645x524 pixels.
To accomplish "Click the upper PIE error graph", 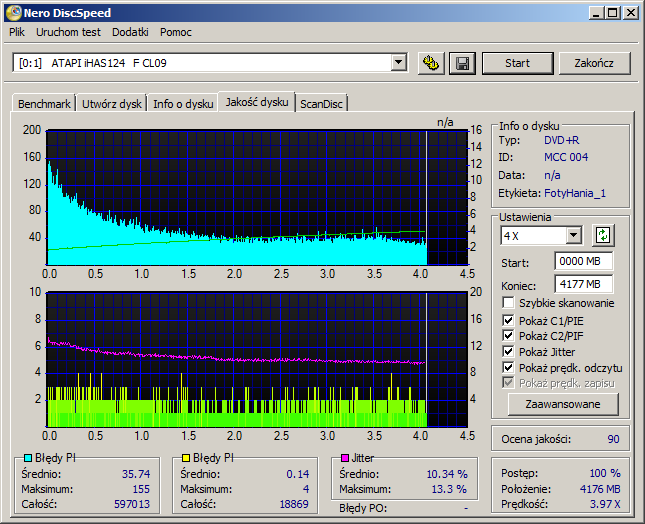I will tap(258, 197).
